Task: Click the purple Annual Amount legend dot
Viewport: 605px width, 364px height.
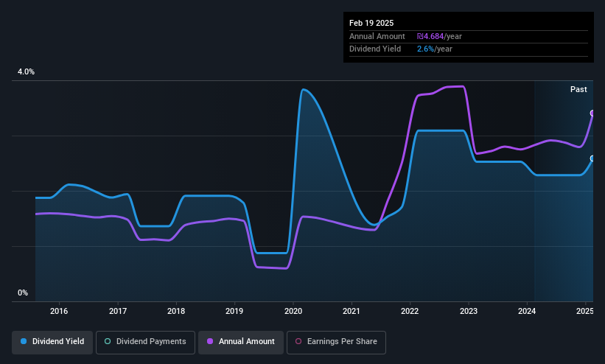Action: [x=210, y=341]
